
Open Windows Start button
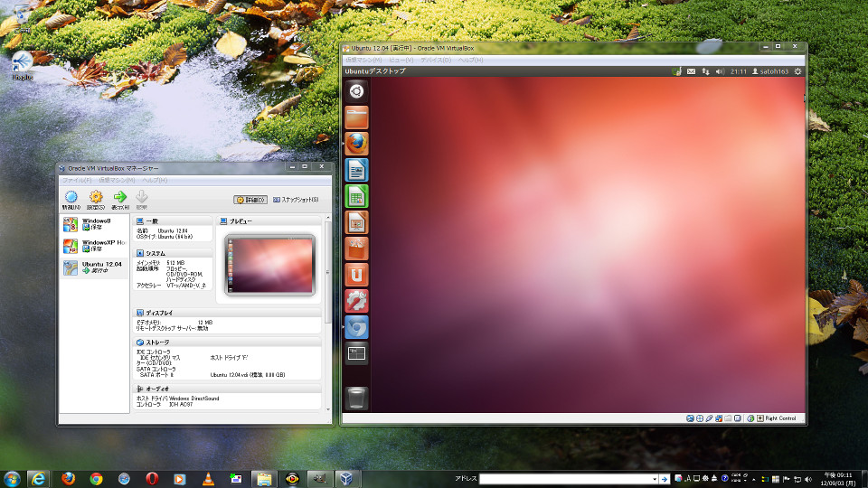pyautogui.click(x=12, y=479)
